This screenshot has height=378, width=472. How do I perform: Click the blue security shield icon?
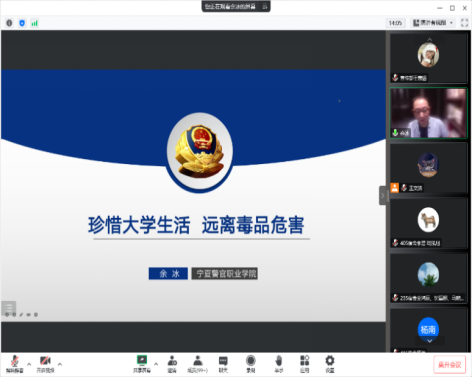tap(22, 23)
